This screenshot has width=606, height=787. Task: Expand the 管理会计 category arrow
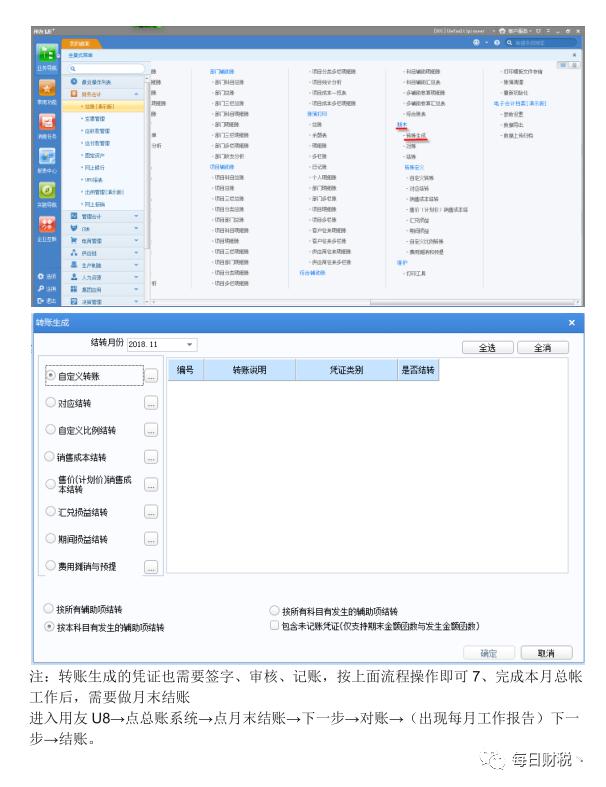point(136,216)
